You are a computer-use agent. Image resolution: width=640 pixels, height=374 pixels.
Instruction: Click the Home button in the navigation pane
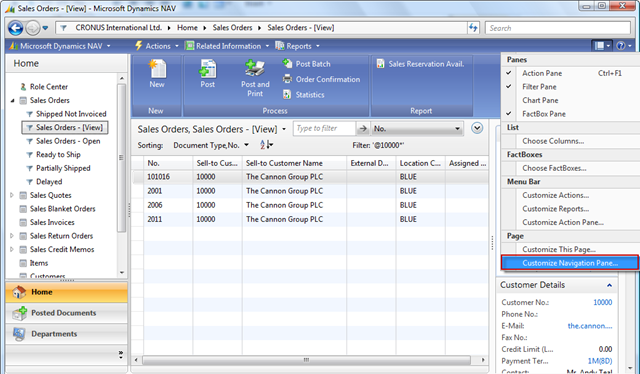pos(67,292)
